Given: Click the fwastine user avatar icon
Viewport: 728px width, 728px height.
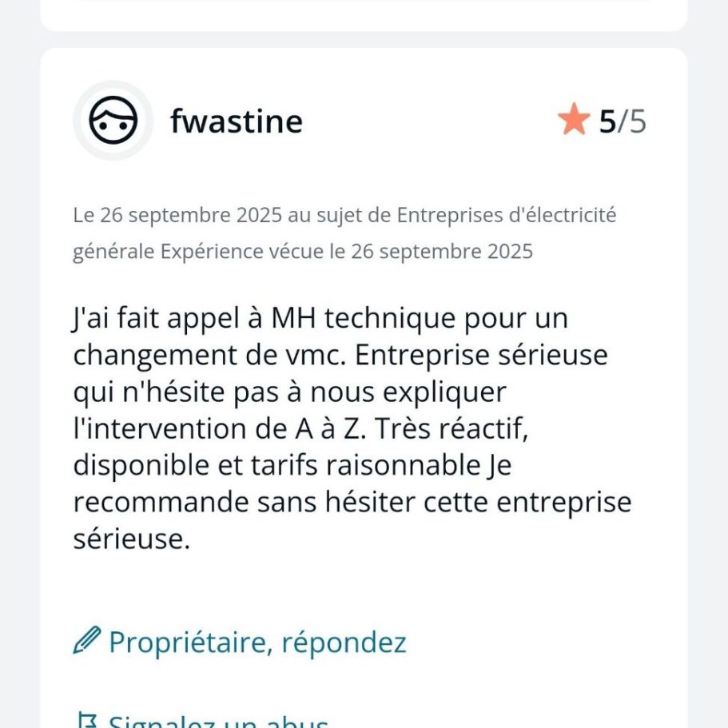Looking at the screenshot, I should click(x=113, y=121).
